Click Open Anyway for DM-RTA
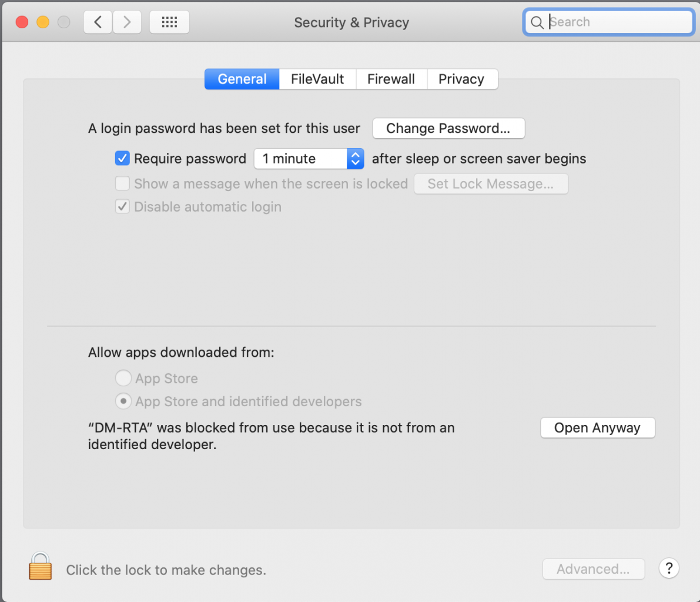Viewport: 700px width, 602px height. [x=598, y=428]
